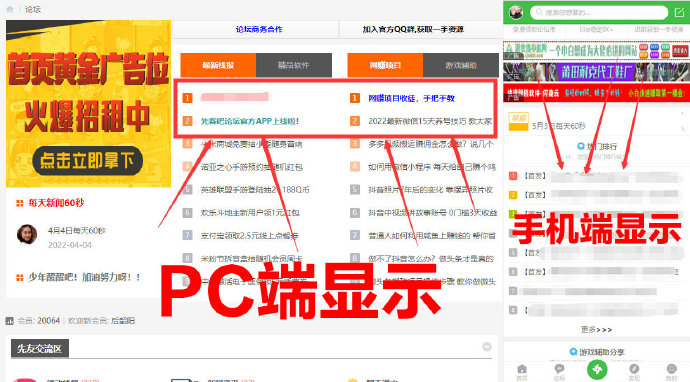Screen dimensions: 690x382
Task: Select the 游戏辅助 tab
Action: (461, 65)
